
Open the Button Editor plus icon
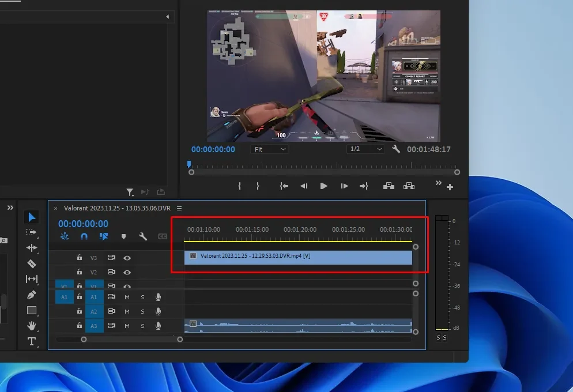(450, 187)
